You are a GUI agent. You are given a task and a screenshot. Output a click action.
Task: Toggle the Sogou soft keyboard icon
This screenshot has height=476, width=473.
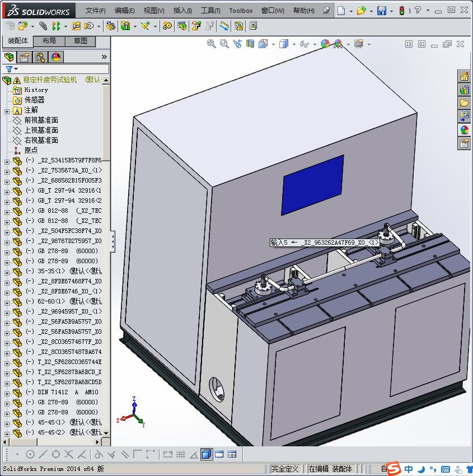tap(446, 469)
